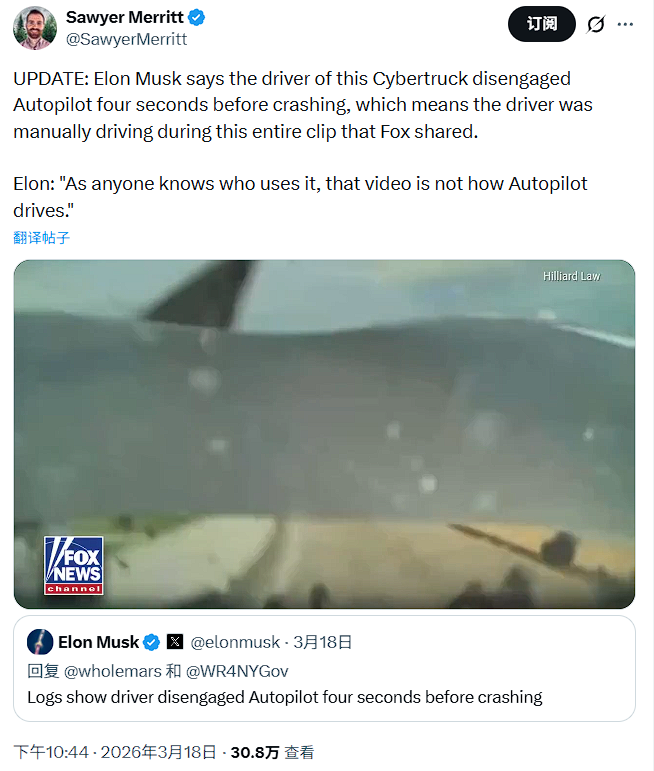Viewport: 654px width, 771px height.
Task: Play the Cybertruck crash video
Action: 324,434
